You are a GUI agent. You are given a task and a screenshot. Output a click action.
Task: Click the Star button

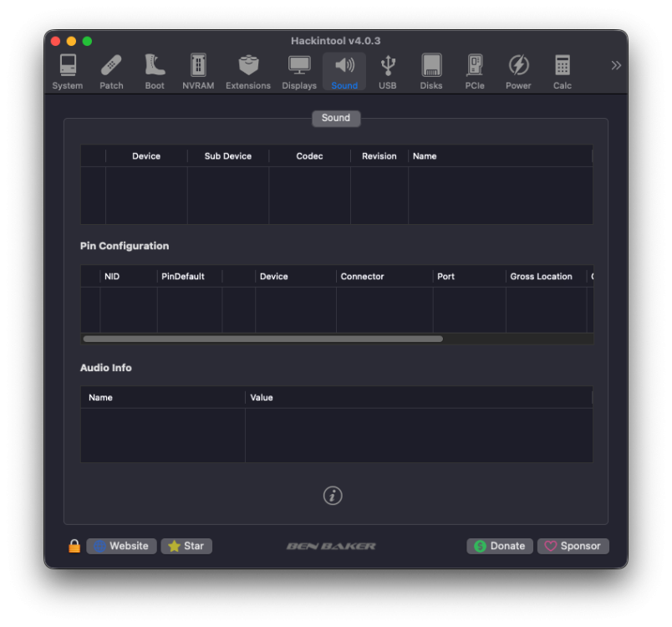186,546
